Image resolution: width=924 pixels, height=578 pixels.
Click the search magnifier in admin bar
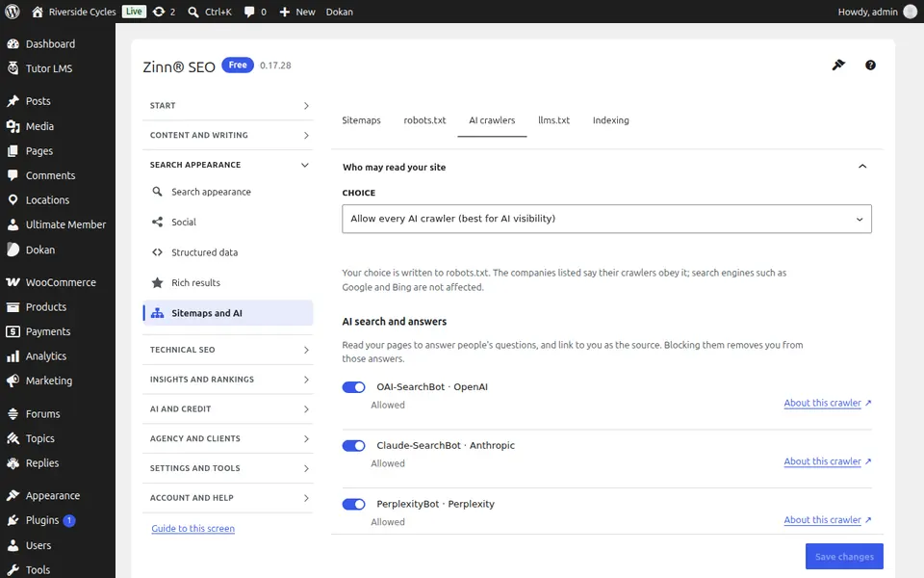coord(193,12)
